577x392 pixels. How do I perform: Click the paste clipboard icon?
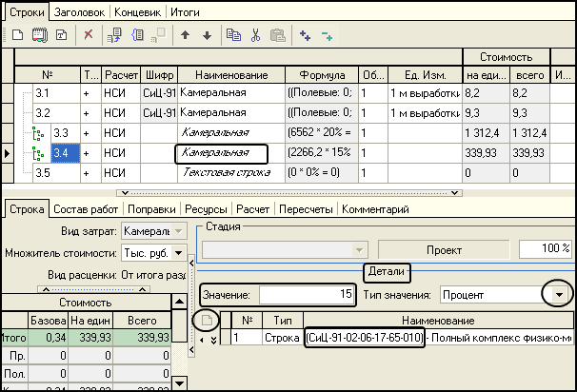[x=276, y=34]
